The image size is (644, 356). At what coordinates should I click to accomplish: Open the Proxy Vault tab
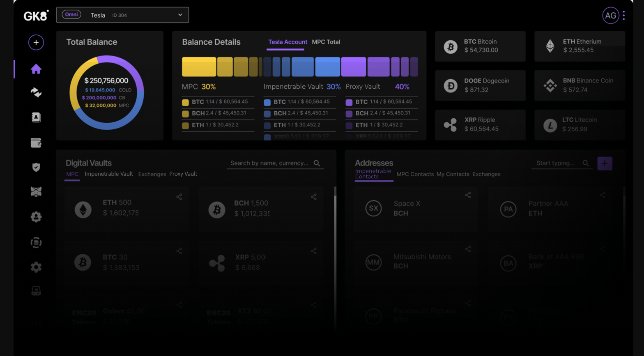click(183, 174)
